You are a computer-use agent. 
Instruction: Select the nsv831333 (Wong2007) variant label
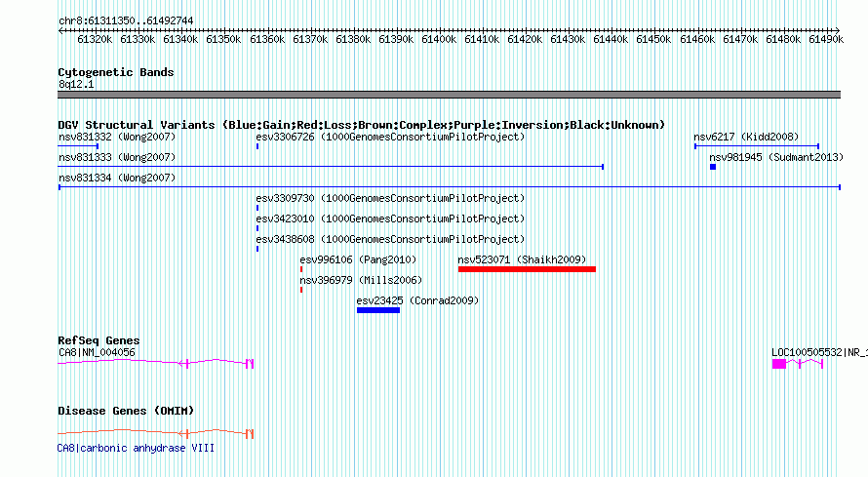click(x=117, y=157)
